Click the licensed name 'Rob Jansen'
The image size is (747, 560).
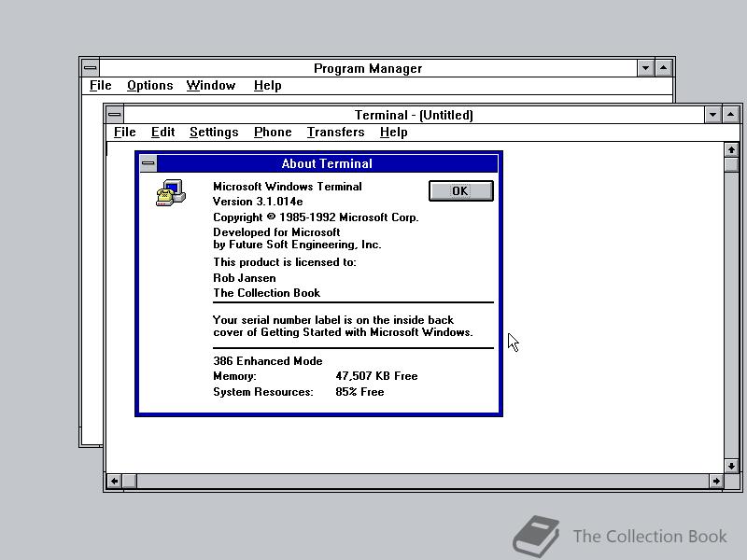pos(245,277)
